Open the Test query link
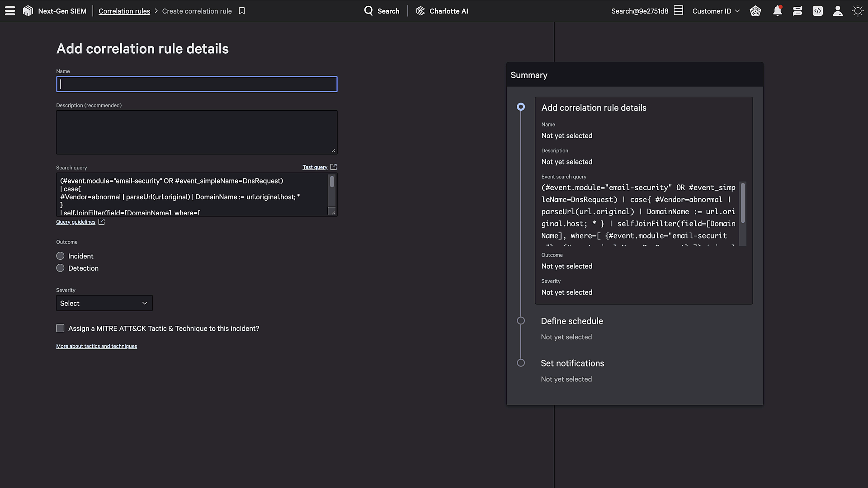 [315, 167]
